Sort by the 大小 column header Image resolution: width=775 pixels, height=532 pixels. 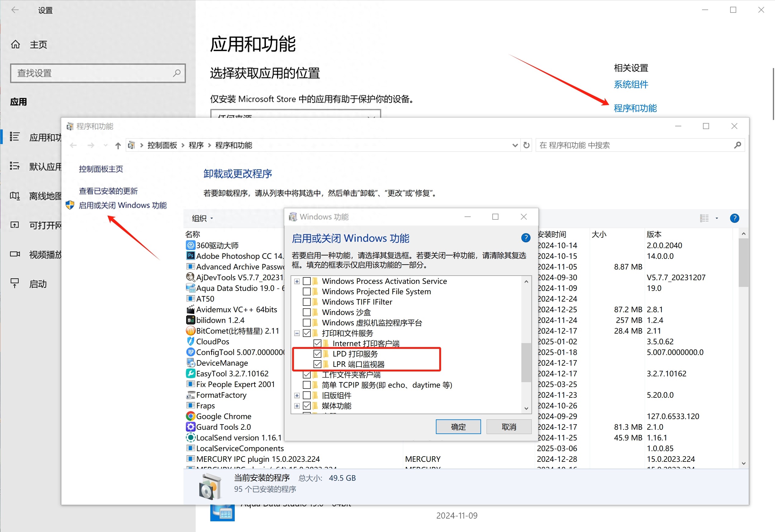coord(599,234)
